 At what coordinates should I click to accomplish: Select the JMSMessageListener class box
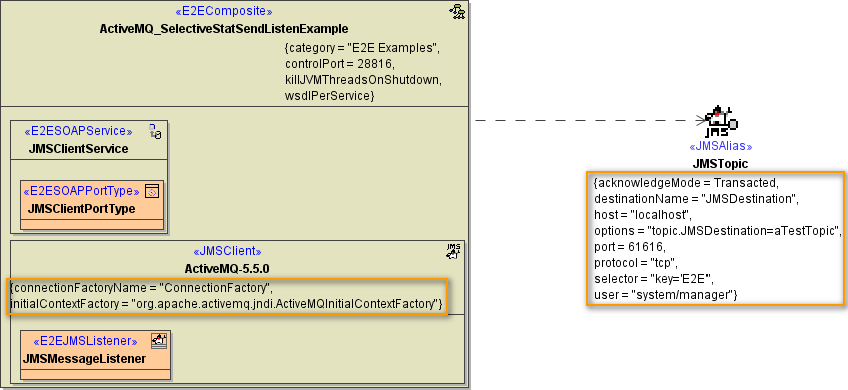point(96,355)
